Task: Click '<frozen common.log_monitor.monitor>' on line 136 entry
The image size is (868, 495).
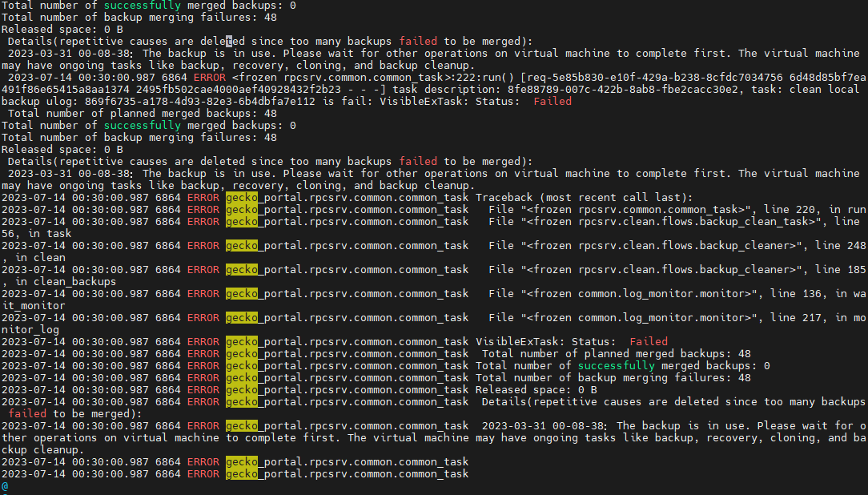Action: click(639, 294)
